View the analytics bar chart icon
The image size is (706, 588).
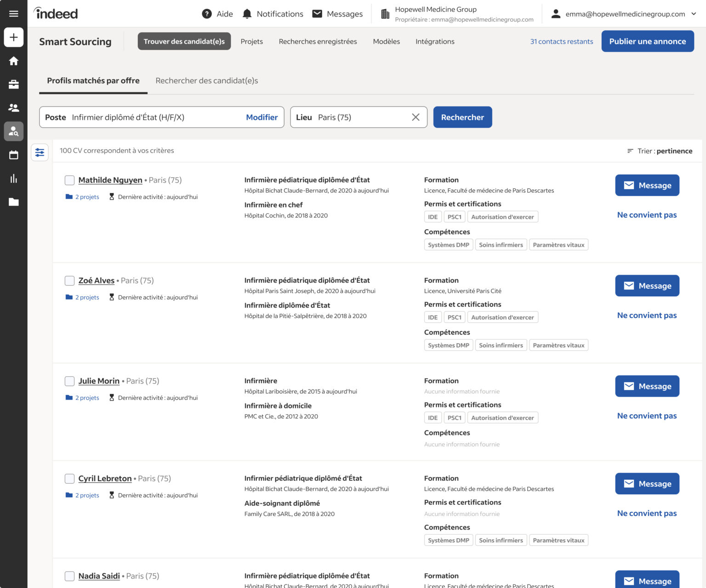point(13,178)
